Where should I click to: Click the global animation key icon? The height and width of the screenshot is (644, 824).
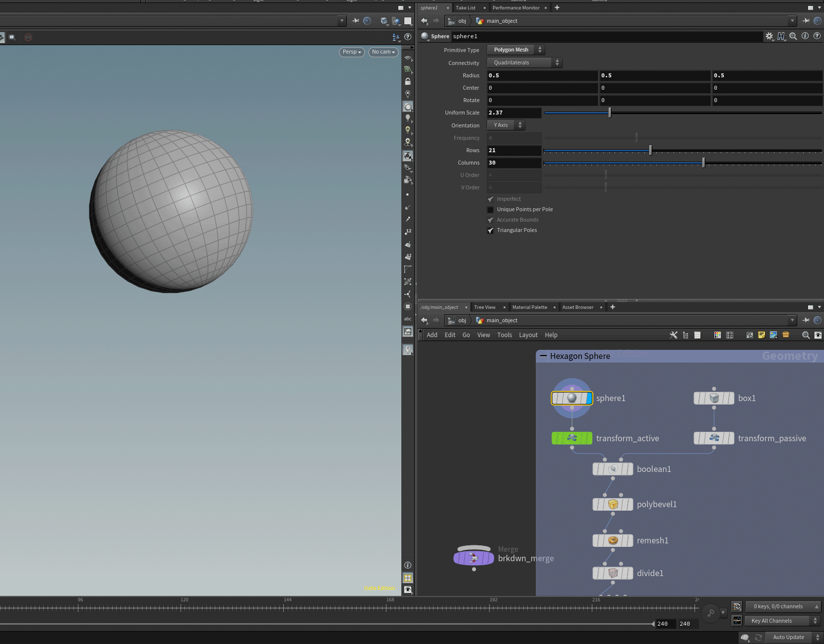pos(710,613)
